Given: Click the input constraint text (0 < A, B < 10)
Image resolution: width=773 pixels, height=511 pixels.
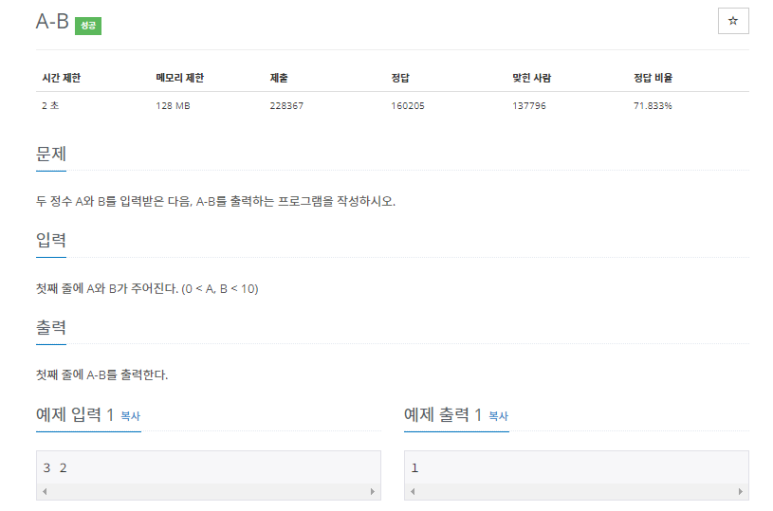Looking at the screenshot, I should coord(220,289).
